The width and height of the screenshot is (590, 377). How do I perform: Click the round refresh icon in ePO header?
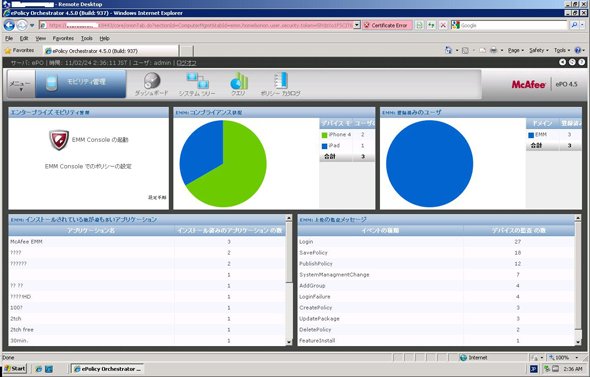pyautogui.click(x=572, y=62)
